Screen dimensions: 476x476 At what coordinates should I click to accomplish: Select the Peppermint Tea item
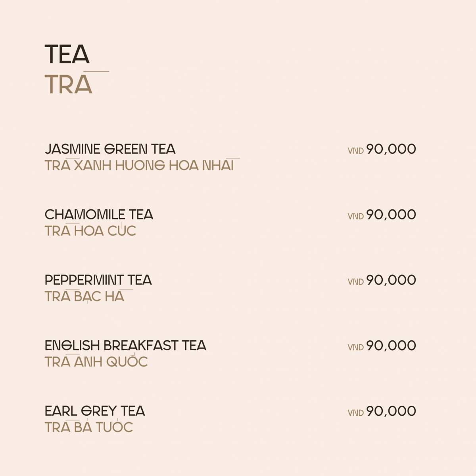click(x=98, y=280)
